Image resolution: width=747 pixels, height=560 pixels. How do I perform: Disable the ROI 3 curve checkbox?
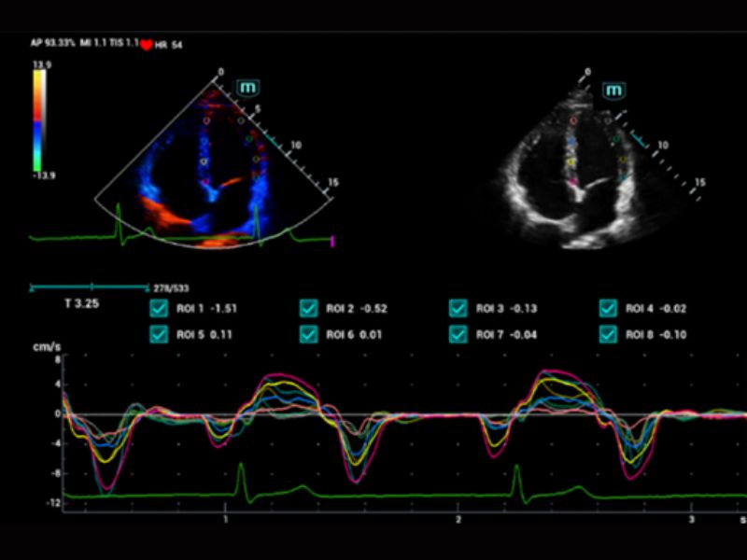point(458,309)
